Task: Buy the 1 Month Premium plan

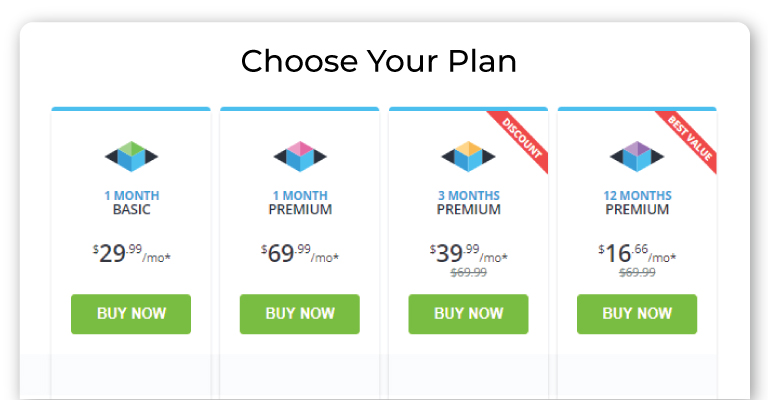Action: point(300,314)
